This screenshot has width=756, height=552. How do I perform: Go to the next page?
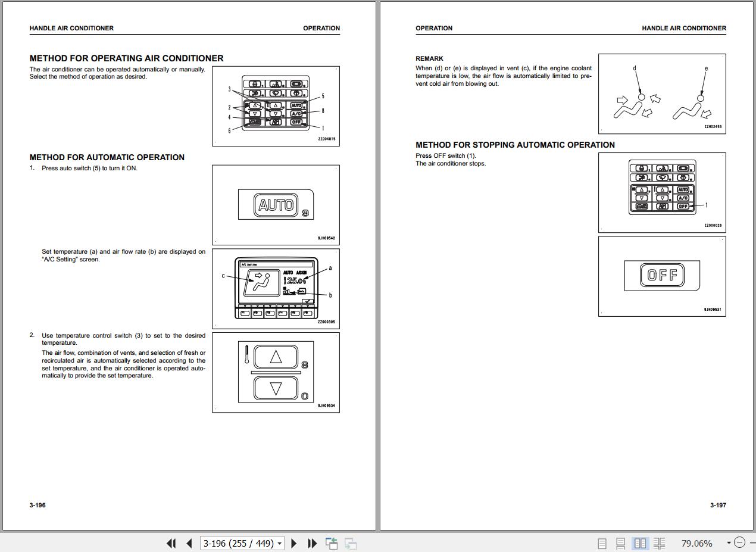click(293, 543)
